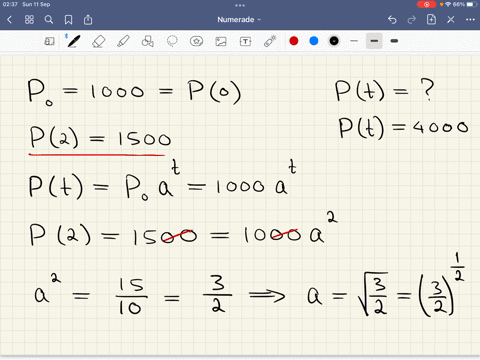Image resolution: width=480 pixels, height=360 pixels.
Task: Tap the screen recording indicator in status bar
Action: (x=426, y=4)
